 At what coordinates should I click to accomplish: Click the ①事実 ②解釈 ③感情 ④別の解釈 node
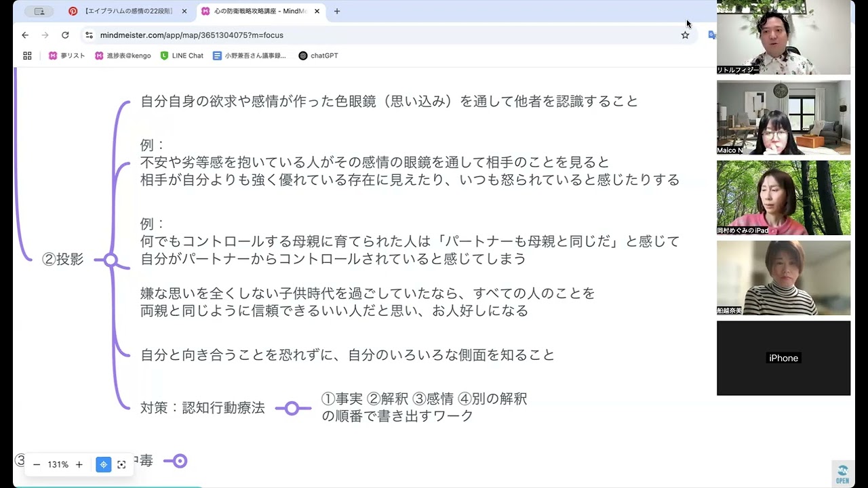coord(424,407)
